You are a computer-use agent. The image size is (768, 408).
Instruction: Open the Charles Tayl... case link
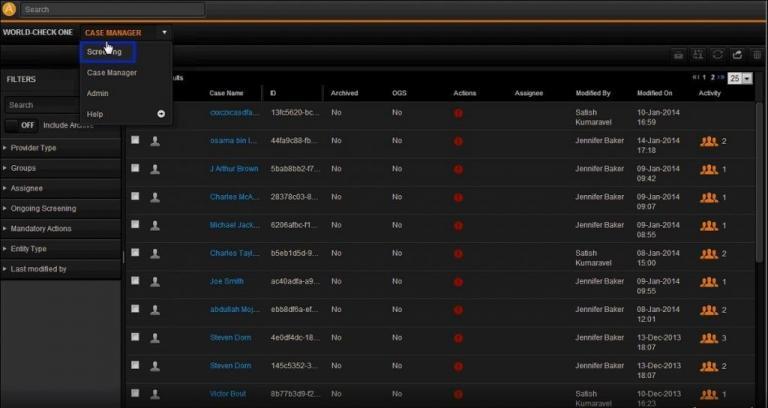pos(234,253)
